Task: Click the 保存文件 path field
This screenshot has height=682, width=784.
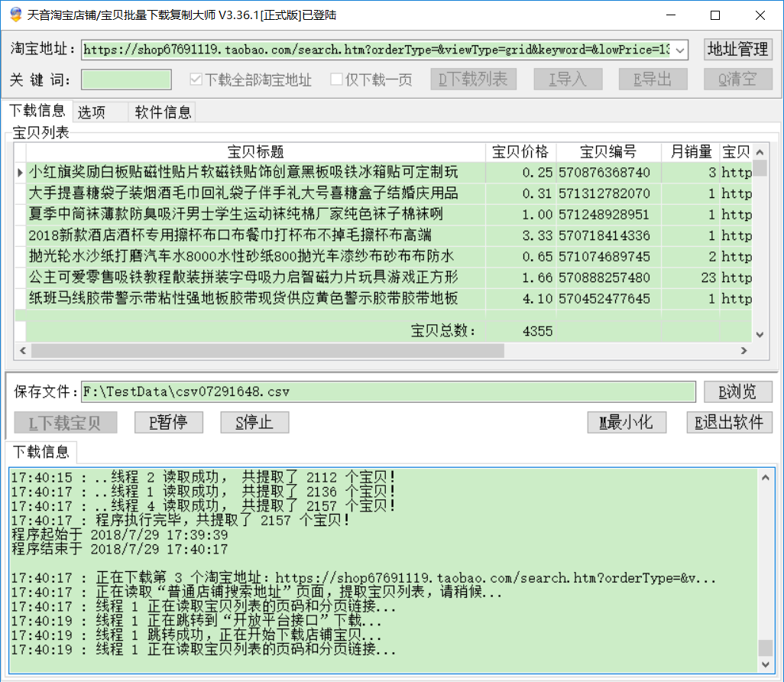Action: pyautogui.click(x=388, y=392)
